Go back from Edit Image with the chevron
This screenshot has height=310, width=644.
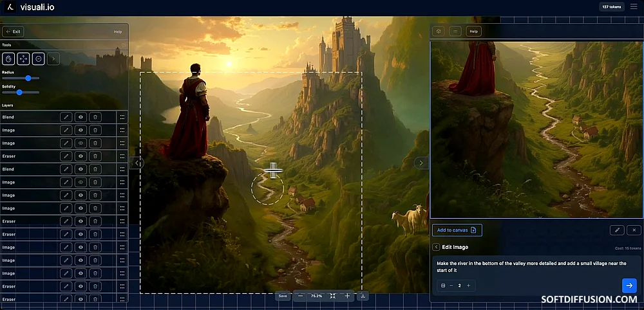(x=436, y=247)
